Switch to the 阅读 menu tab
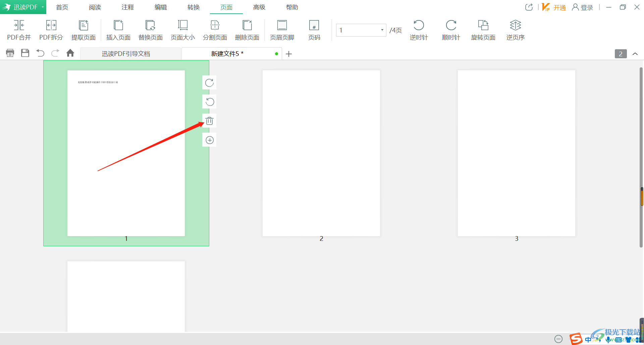 pos(95,7)
